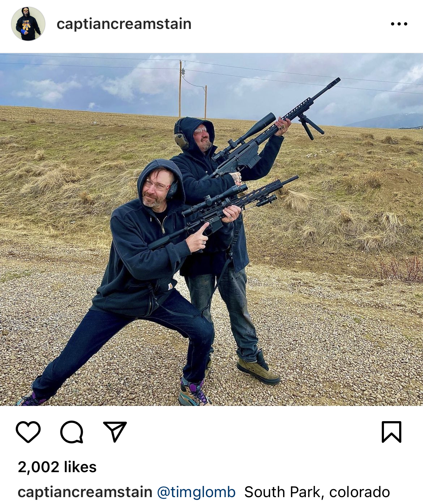Save the post with the bookmark icon
The image size is (423, 504).
[392, 432]
